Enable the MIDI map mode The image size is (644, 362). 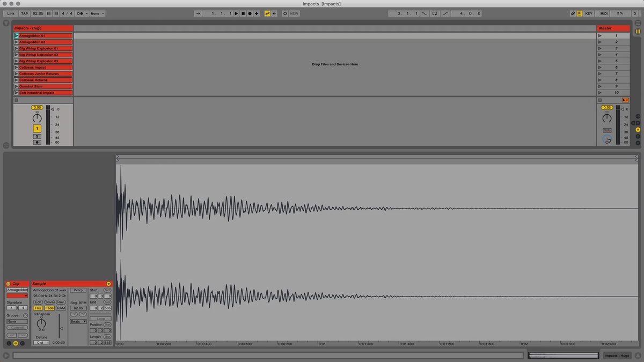click(604, 13)
